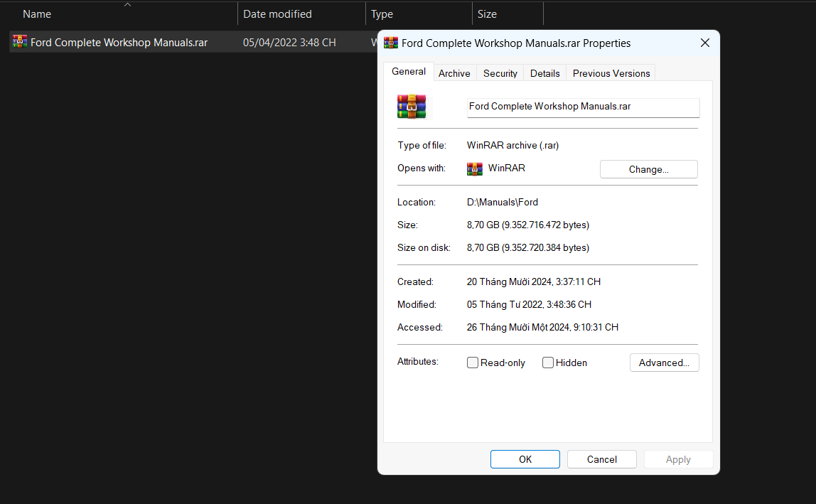Click the large WinRAR archive icon in General tab

tap(412, 107)
